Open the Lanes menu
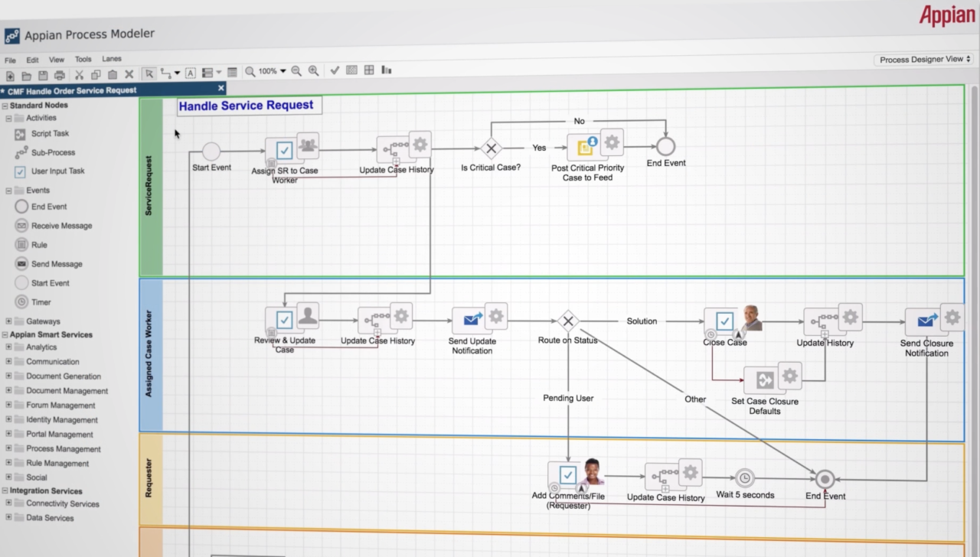 [112, 58]
